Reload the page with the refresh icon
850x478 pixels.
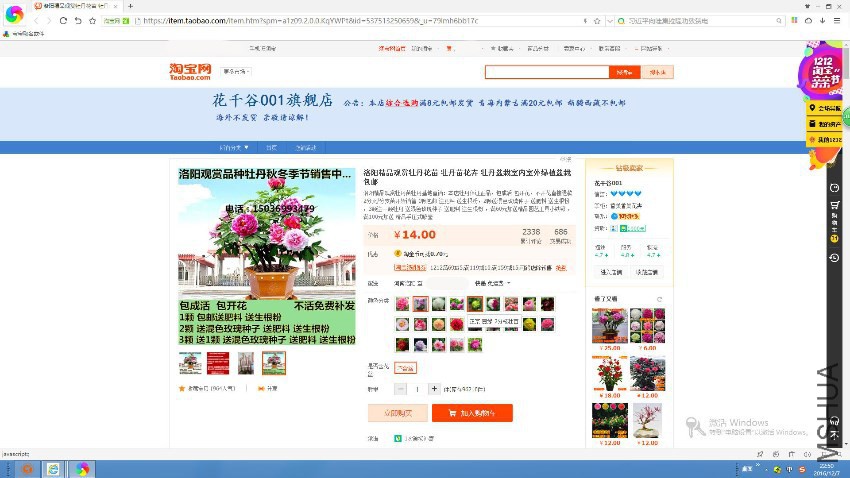(x=63, y=20)
